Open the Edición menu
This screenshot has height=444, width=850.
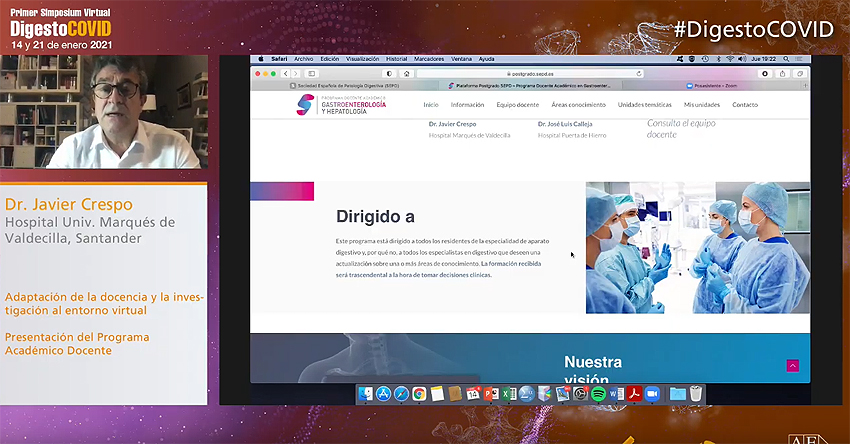330,59
